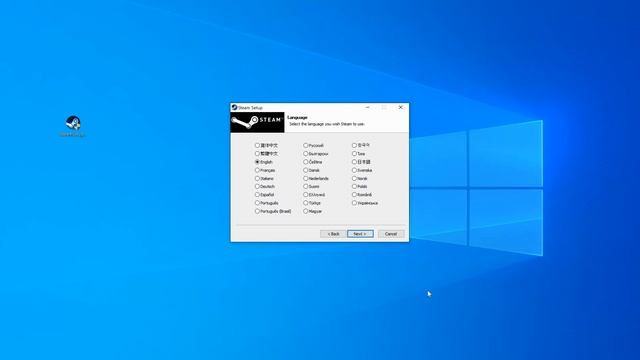Select the Română radio button
This screenshot has height=360, width=640.
click(x=354, y=195)
